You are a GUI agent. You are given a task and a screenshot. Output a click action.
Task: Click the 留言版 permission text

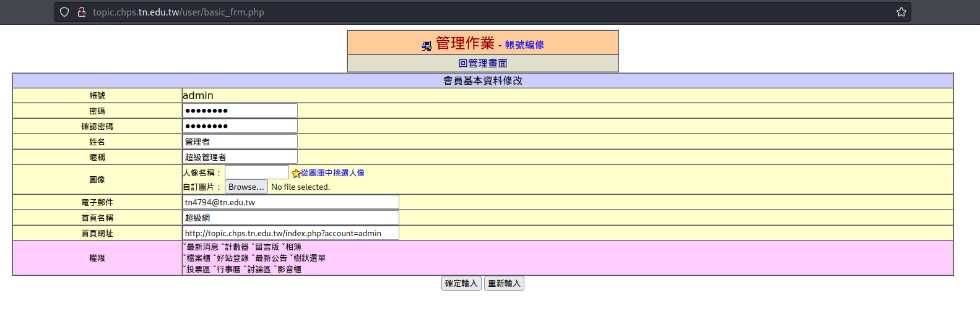(267, 247)
